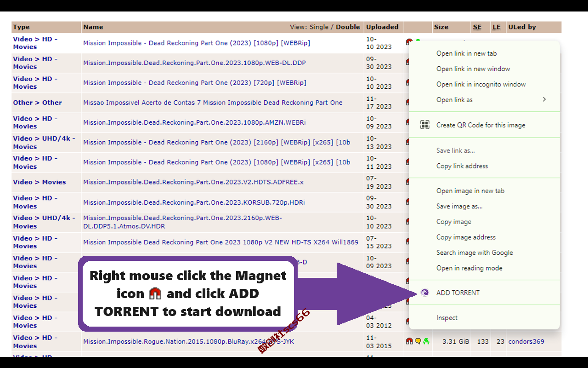
Task: Switch view to Single
Action: (x=319, y=27)
